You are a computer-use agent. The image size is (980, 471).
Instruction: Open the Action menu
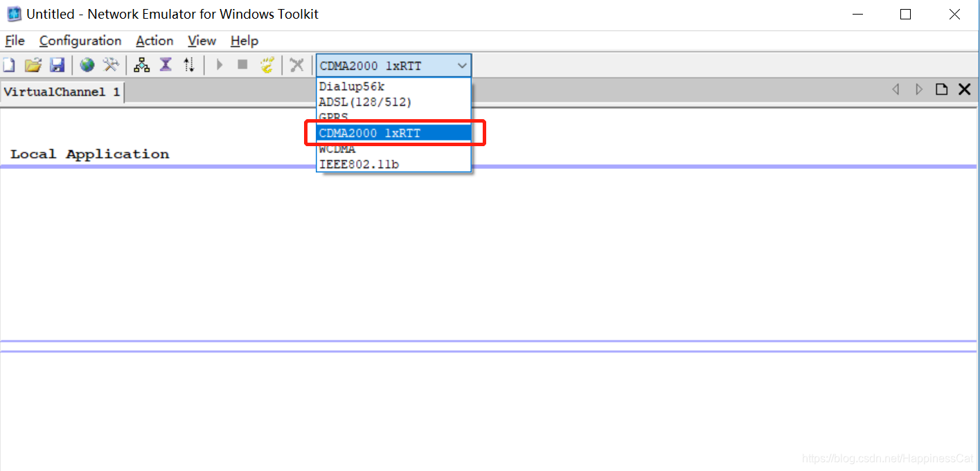tap(154, 41)
